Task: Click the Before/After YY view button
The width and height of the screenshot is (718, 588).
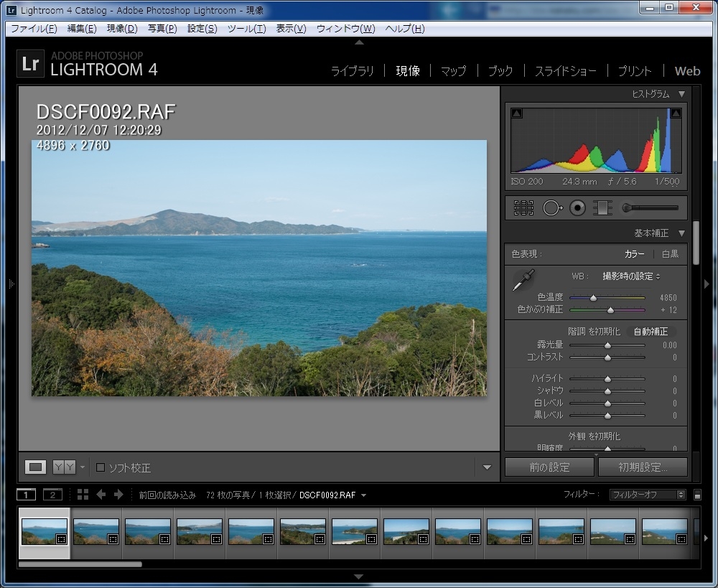Action: (64, 467)
